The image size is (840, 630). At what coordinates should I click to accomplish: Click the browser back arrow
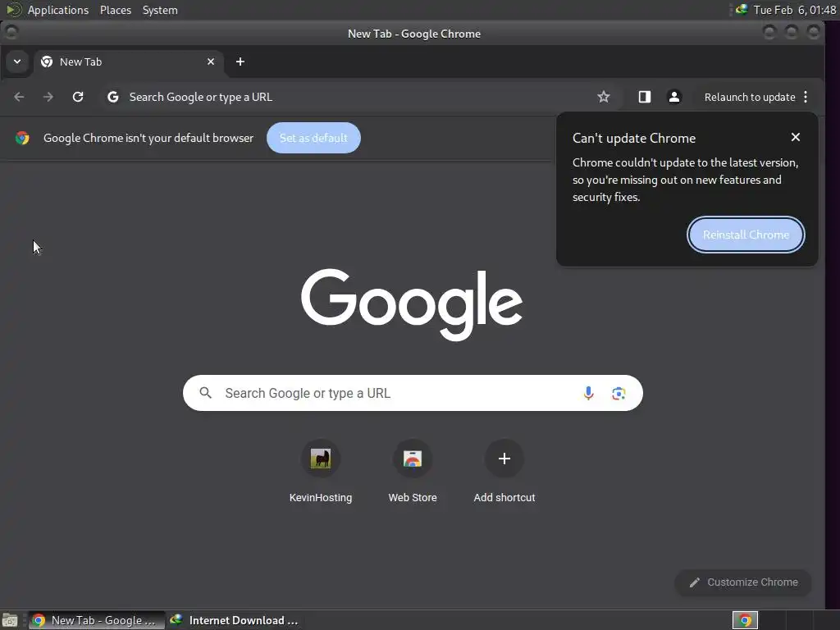pos(20,97)
